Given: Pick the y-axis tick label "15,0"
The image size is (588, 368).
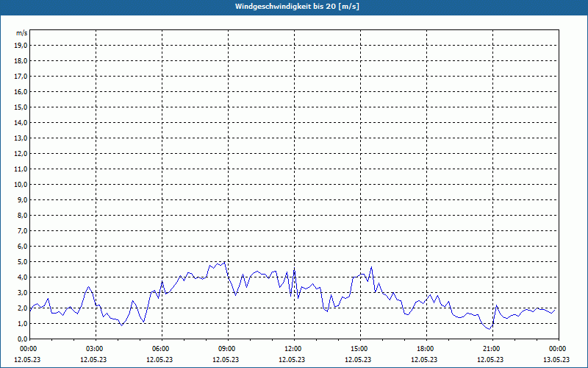Looking at the screenshot, I should [21, 107].
